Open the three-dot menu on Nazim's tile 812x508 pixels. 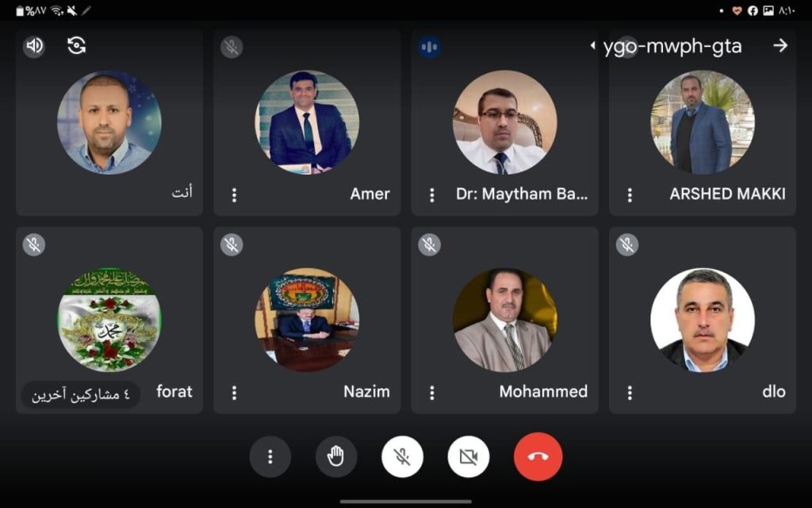pos(234,392)
